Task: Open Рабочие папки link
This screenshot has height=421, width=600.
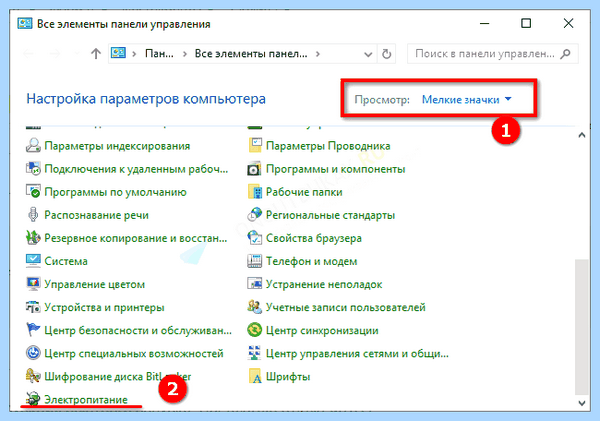Action: click(304, 192)
